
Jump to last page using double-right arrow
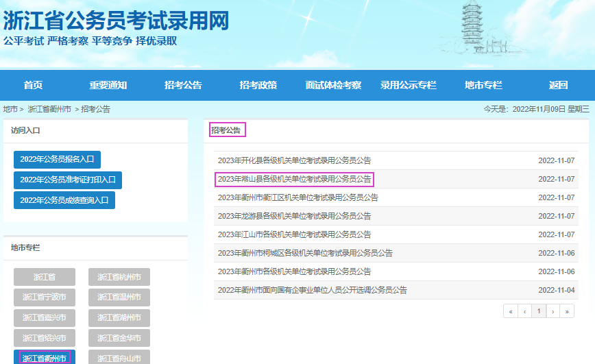tap(567, 311)
